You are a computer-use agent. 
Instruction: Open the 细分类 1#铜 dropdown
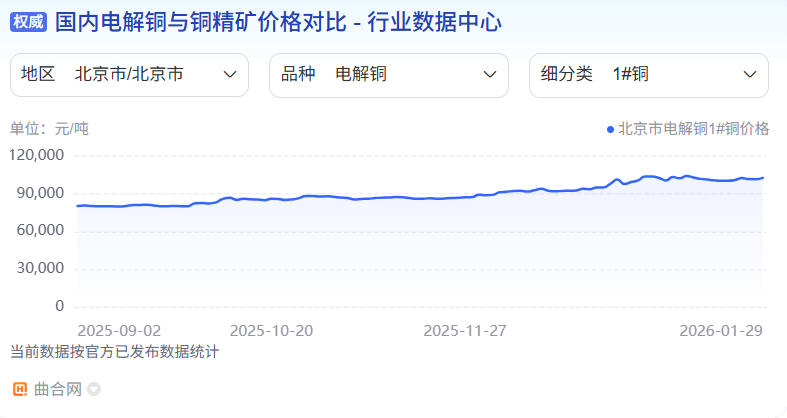tap(648, 74)
